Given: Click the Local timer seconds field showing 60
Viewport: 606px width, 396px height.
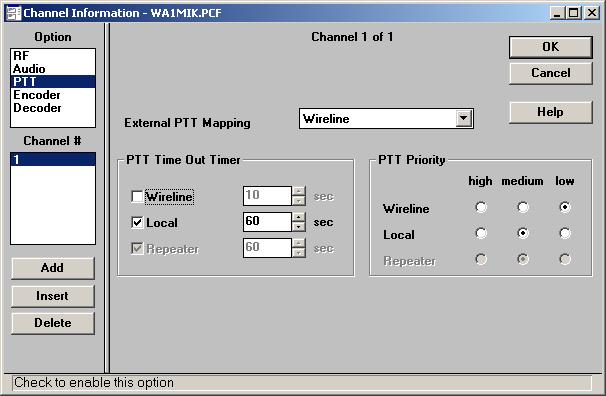Looking at the screenshot, I should click(267, 222).
